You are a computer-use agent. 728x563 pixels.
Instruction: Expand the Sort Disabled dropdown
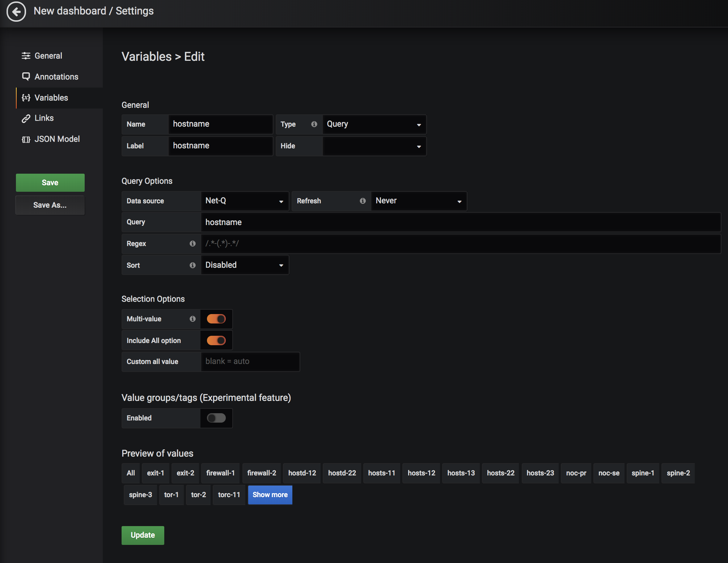pyautogui.click(x=245, y=265)
